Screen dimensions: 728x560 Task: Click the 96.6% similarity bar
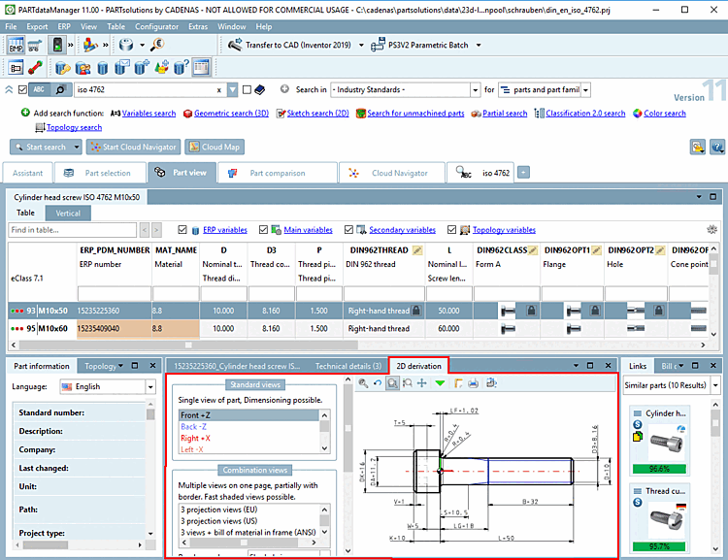point(659,469)
